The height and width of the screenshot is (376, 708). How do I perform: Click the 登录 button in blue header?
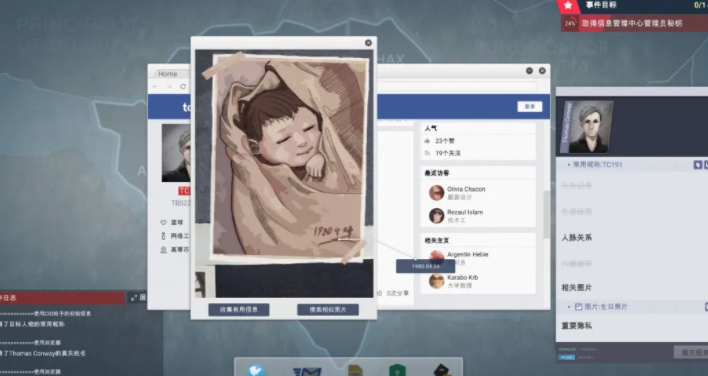[530, 107]
